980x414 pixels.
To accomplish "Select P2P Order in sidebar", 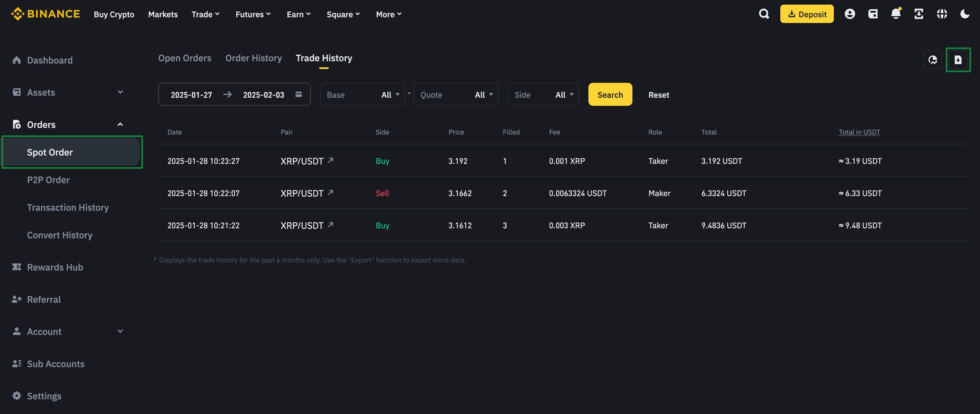I will point(48,180).
